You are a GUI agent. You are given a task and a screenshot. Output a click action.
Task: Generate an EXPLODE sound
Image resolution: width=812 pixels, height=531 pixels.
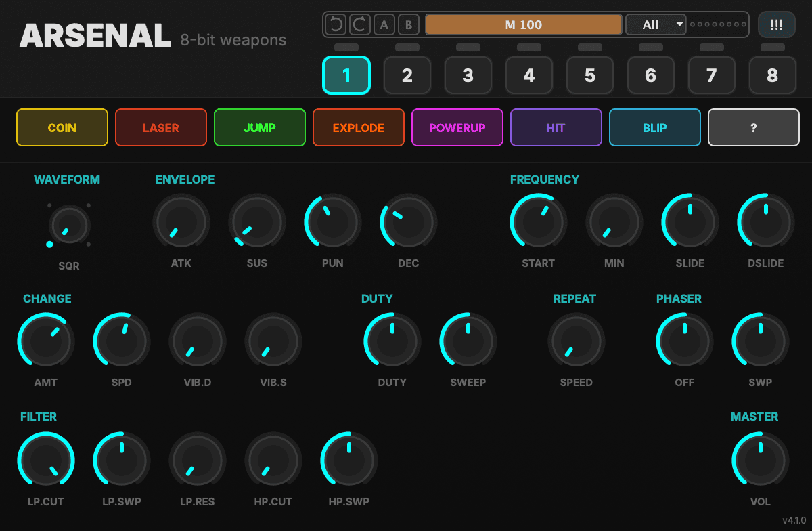coord(359,127)
